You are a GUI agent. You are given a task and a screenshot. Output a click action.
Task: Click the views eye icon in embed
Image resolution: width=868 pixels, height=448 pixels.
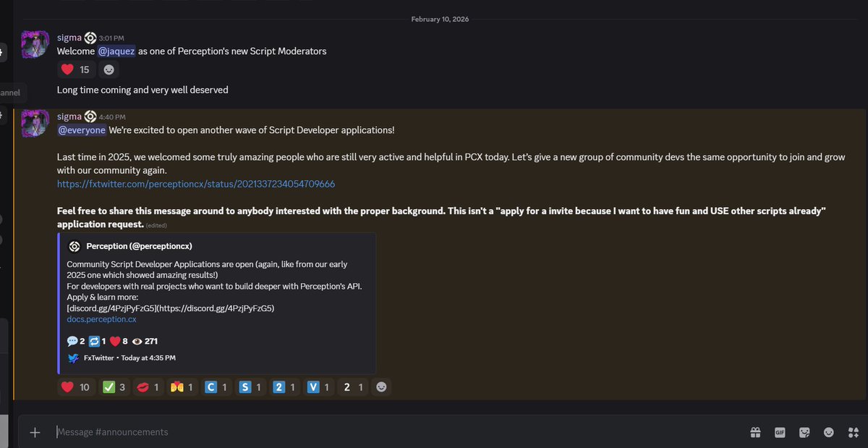pyautogui.click(x=137, y=341)
